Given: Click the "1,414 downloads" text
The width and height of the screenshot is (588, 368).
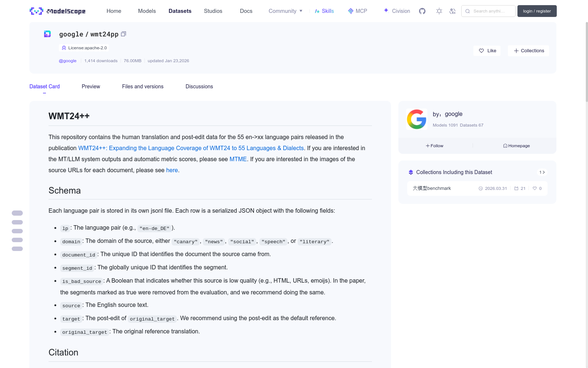Looking at the screenshot, I should coord(101,61).
